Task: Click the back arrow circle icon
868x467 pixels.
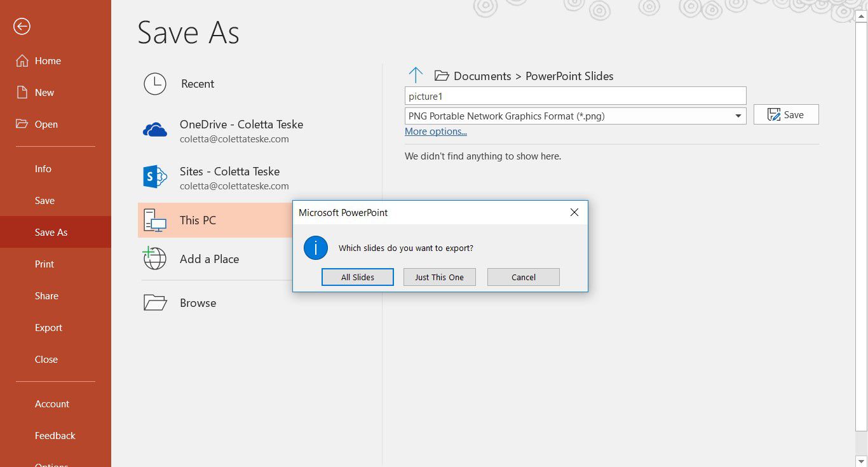Action: coord(22,26)
